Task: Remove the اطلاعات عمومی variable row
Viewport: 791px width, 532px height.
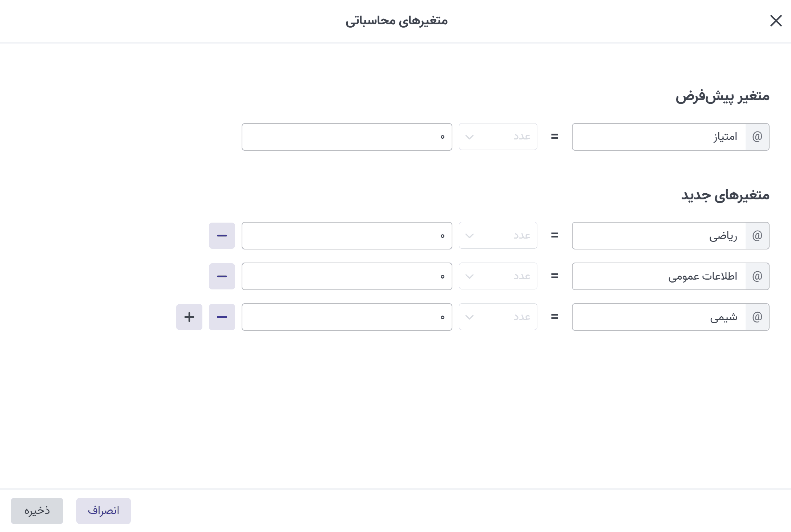Action: pyautogui.click(x=222, y=276)
